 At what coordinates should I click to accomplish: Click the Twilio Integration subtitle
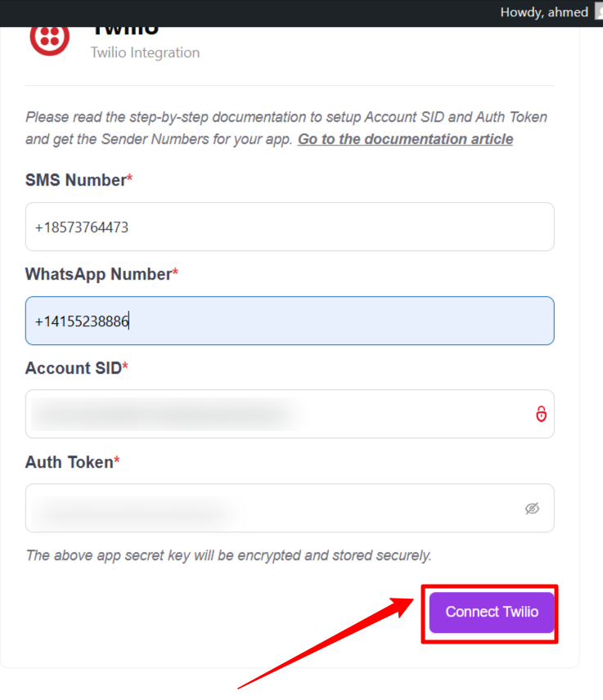pos(145,52)
